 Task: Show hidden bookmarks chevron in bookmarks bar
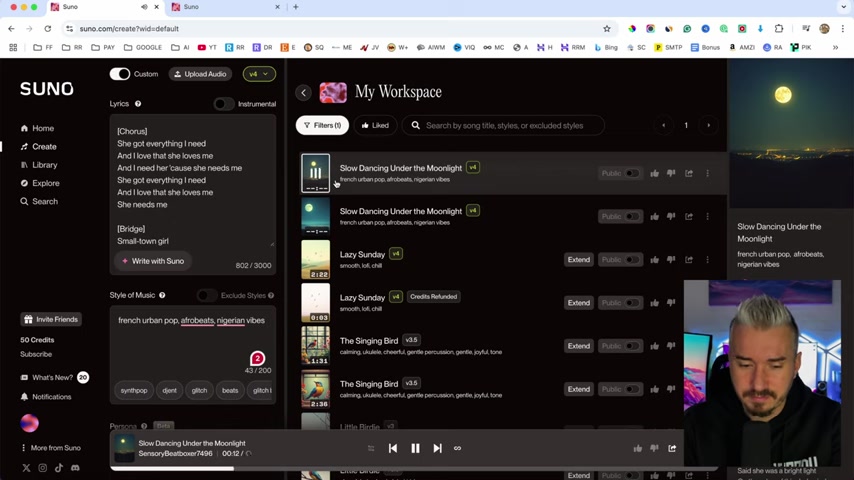835,47
